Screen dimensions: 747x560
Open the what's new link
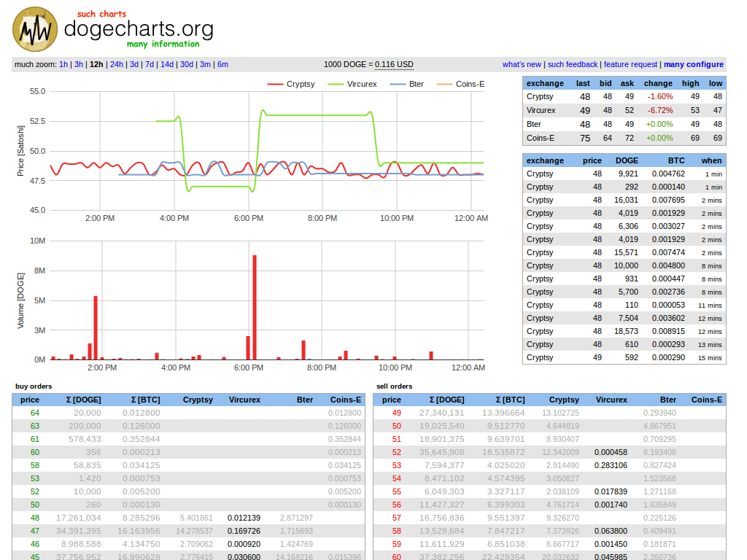[x=522, y=64]
